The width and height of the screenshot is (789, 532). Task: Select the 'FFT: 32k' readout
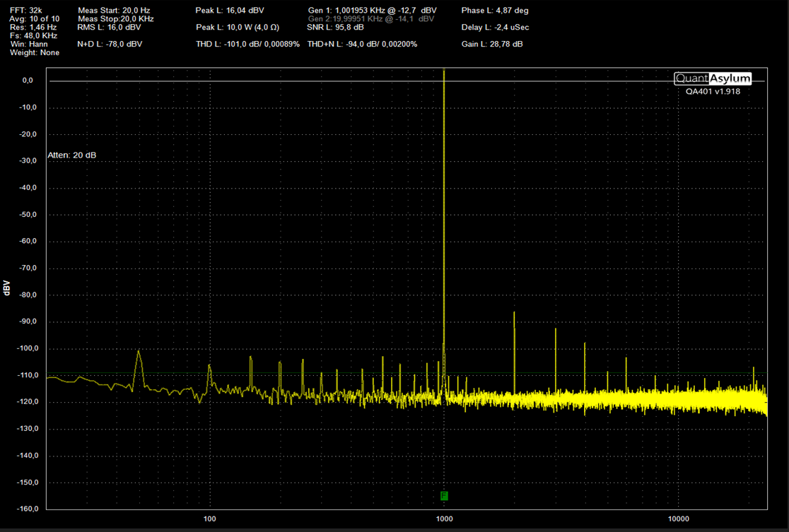(26, 10)
